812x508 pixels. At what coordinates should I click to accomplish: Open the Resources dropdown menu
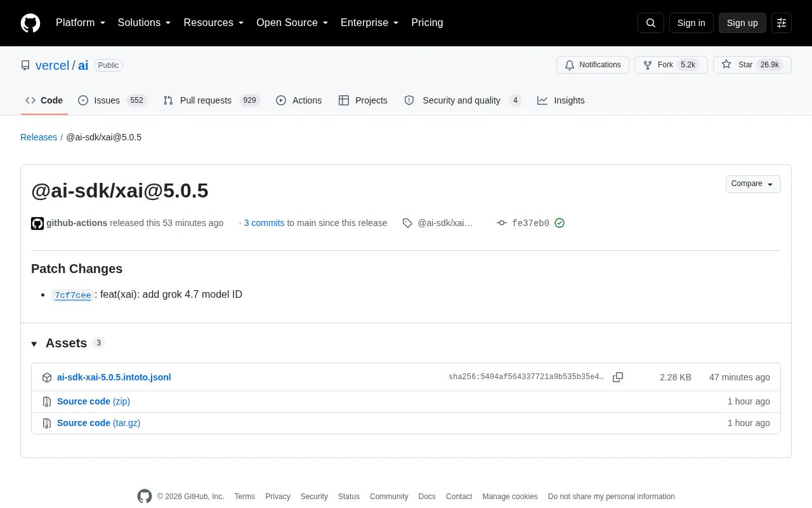[x=214, y=23]
